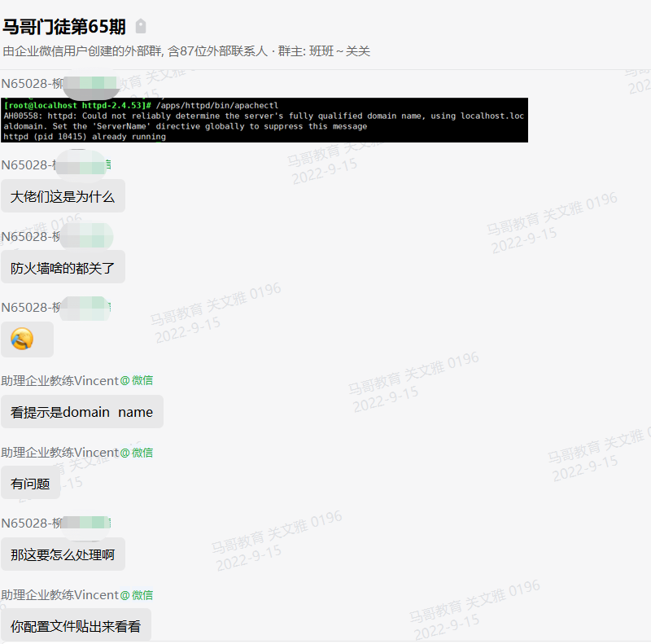651x644 pixels.
Task: Open the terminal screenshot image in the chat
Action: 264,120
